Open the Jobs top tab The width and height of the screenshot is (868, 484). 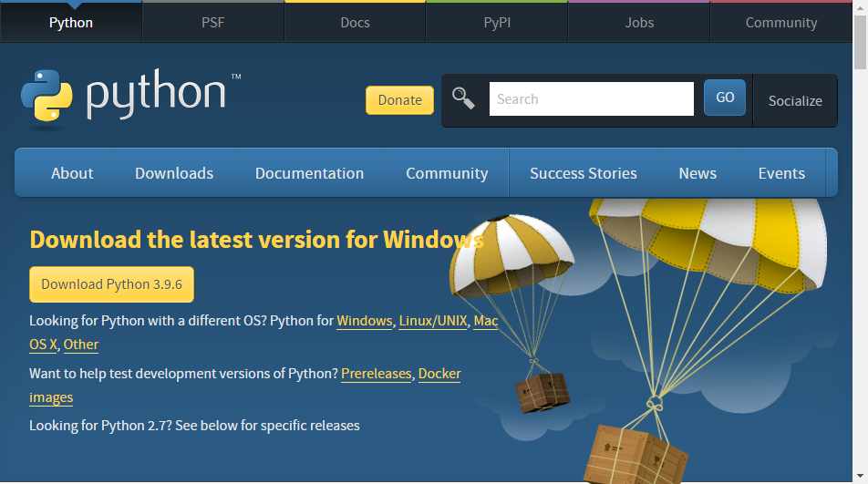click(639, 22)
